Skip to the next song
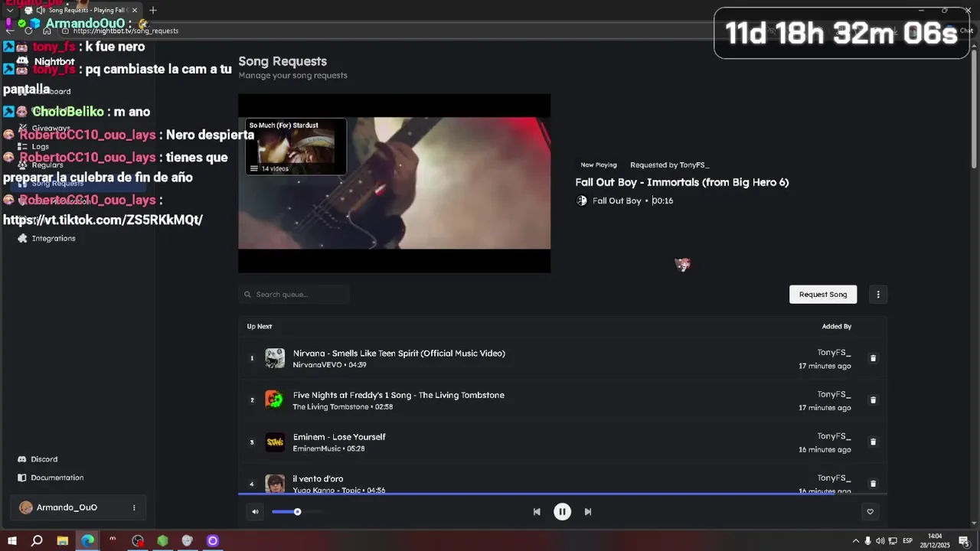This screenshot has width=980, height=551. (x=588, y=512)
